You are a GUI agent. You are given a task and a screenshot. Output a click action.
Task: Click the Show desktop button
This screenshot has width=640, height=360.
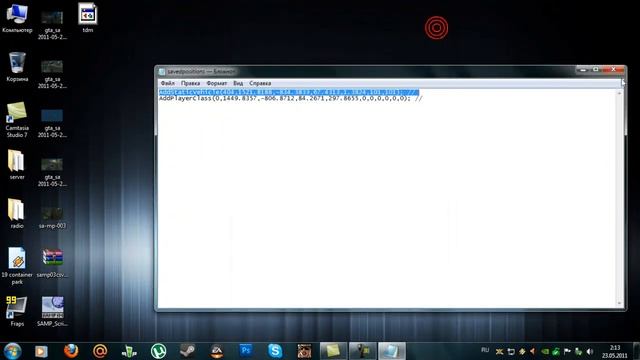coord(636,351)
